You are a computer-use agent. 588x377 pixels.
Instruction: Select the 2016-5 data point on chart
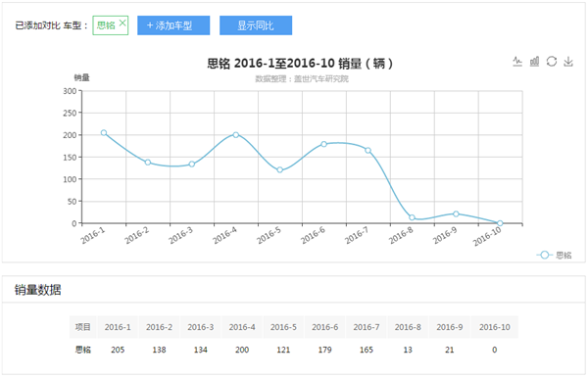pyautogui.click(x=279, y=169)
